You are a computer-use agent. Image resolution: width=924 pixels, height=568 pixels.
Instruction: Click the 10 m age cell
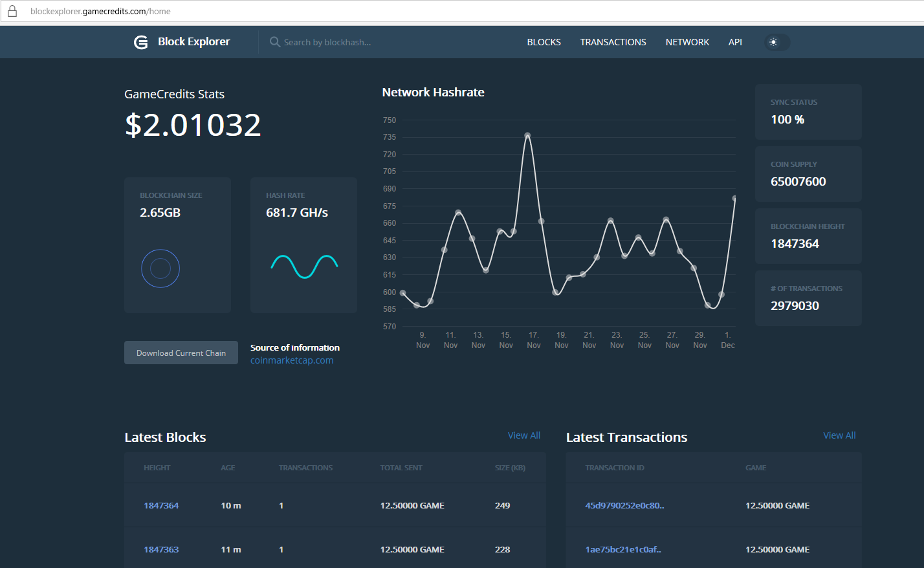(x=231, y=505)
